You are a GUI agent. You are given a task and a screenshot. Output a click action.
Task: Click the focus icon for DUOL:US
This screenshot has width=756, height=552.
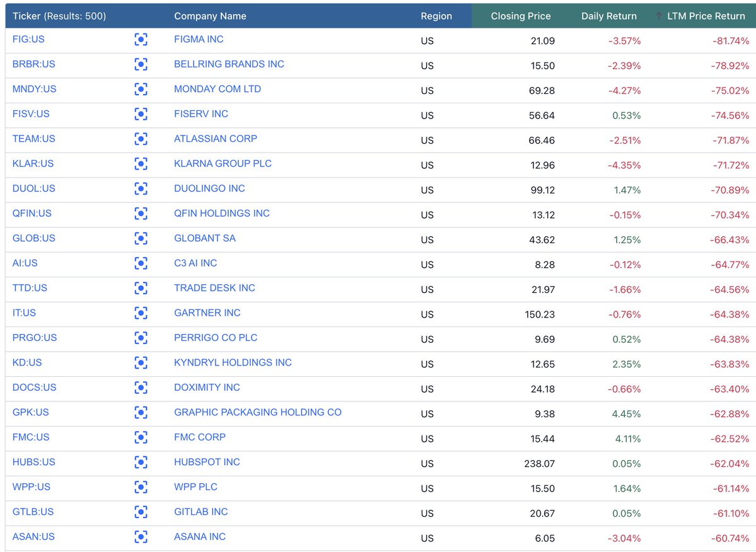point(141,189)
